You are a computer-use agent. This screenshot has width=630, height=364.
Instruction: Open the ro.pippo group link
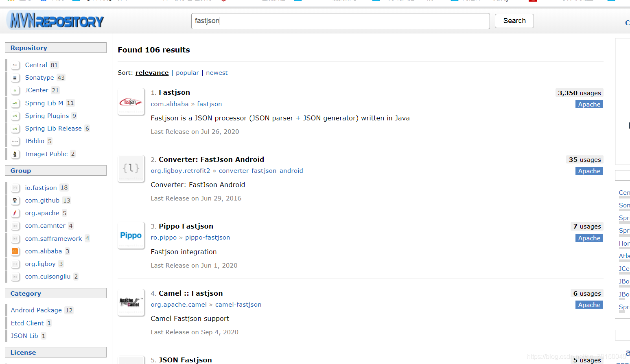(164, 238)
